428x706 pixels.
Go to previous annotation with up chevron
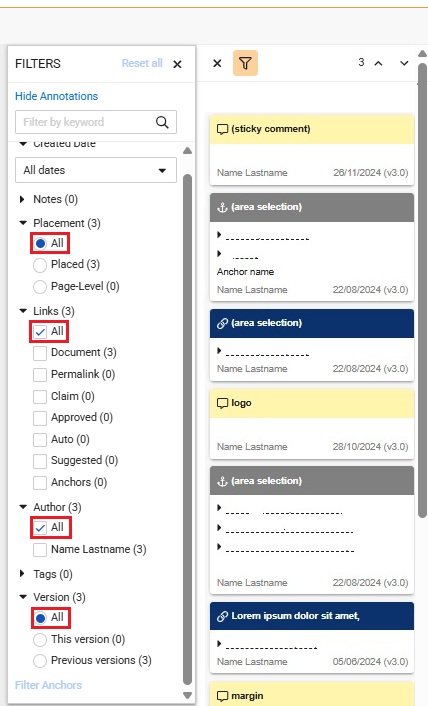coord(378,63)
